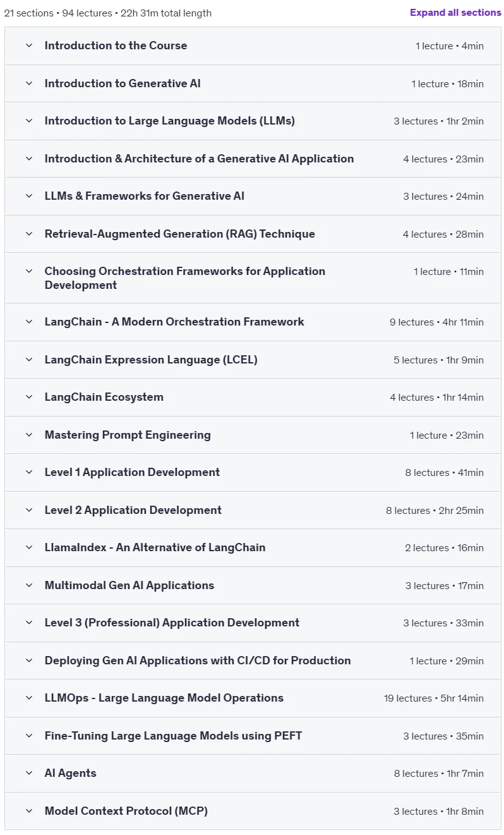Click the '4 lectures • 1hr 14min' duration
This screenshot has height=835, width=504.
[x=437, y=398]
